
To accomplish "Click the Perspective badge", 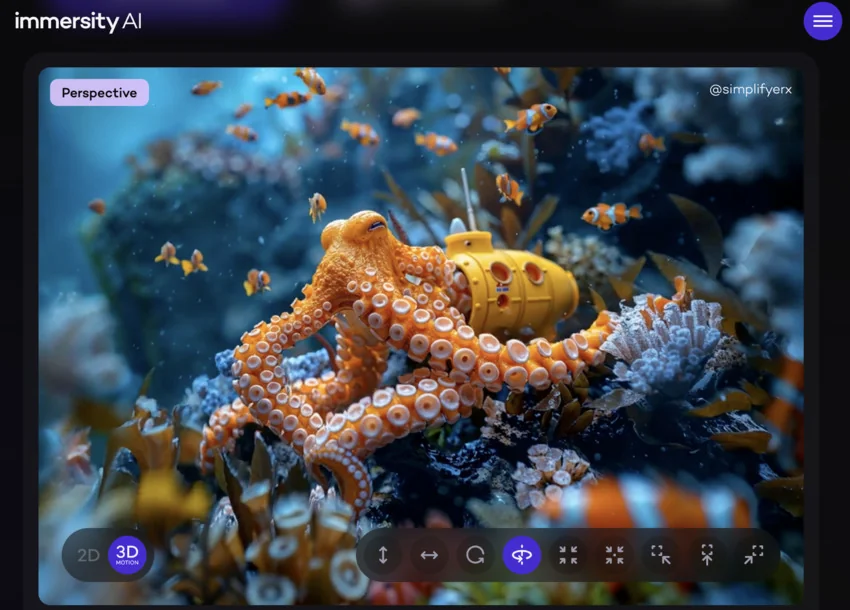I will [x=99, y=92].
